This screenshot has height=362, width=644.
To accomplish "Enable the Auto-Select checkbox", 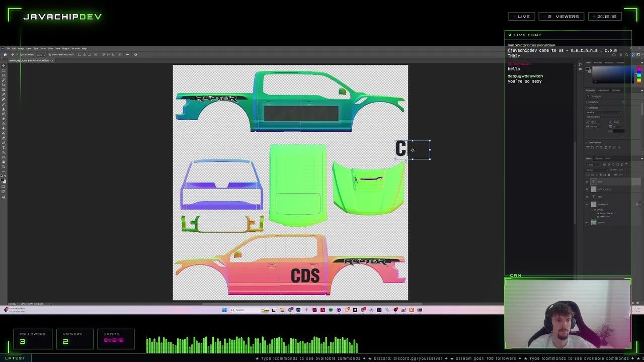I will (22, 55).
